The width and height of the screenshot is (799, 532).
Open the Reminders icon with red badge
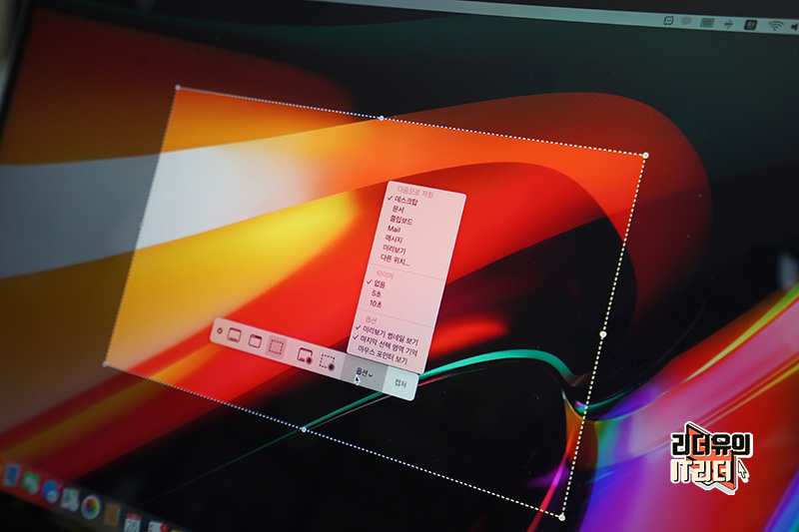click(157, 527)
